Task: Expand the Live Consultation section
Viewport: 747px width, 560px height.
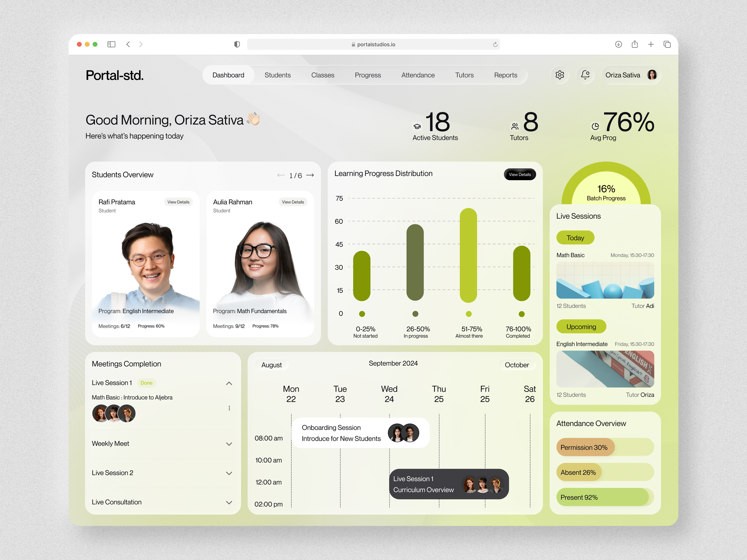Action: point(229,502)
